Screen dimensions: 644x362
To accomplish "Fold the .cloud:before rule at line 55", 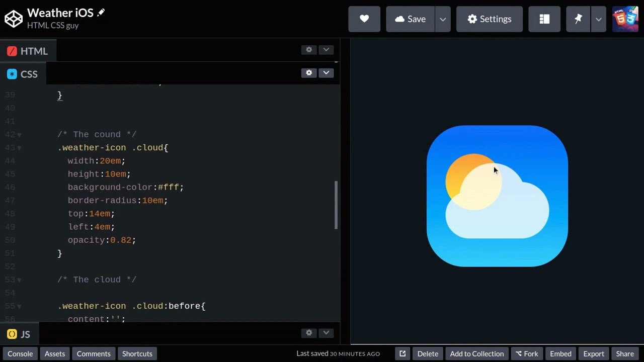I will 20,306.
